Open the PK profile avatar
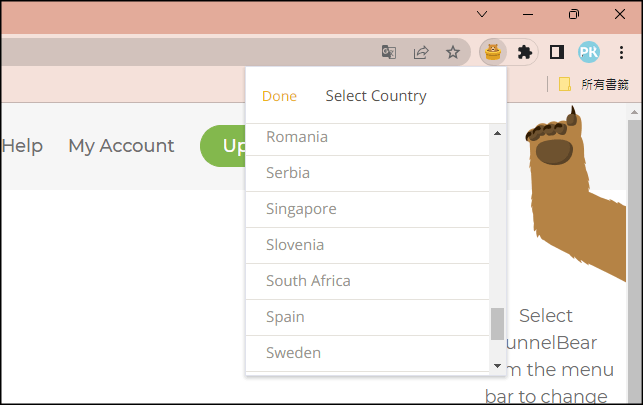The width and height of the screenshot is (643, 405). pyautogui.click(x=588, y=52)
